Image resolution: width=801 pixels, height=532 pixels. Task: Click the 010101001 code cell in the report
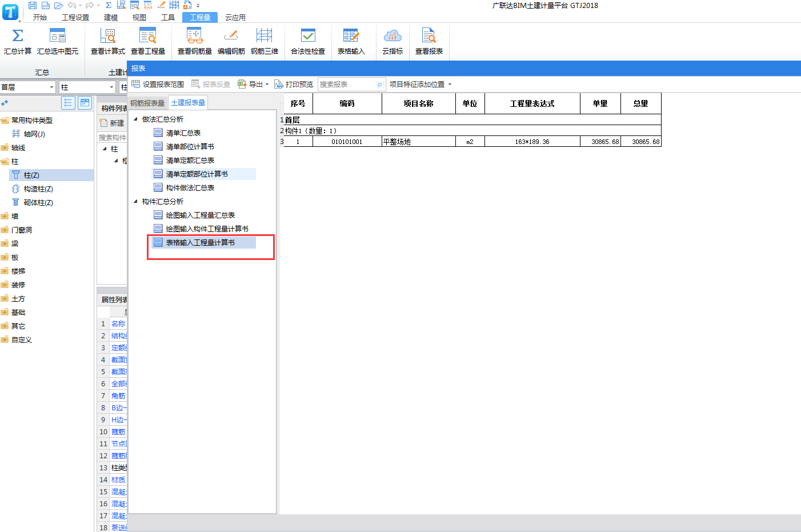tap(347, 142)
